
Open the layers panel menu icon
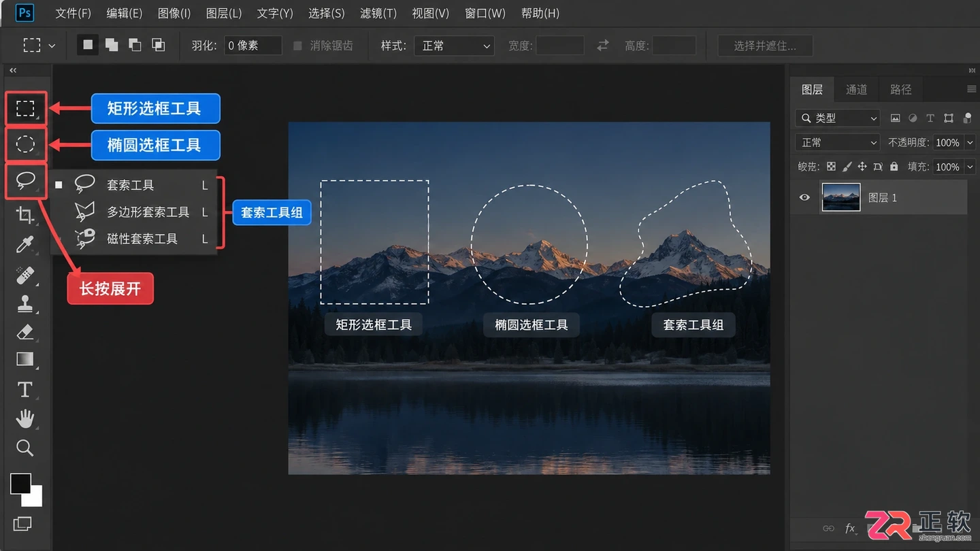tap(971, 89)
